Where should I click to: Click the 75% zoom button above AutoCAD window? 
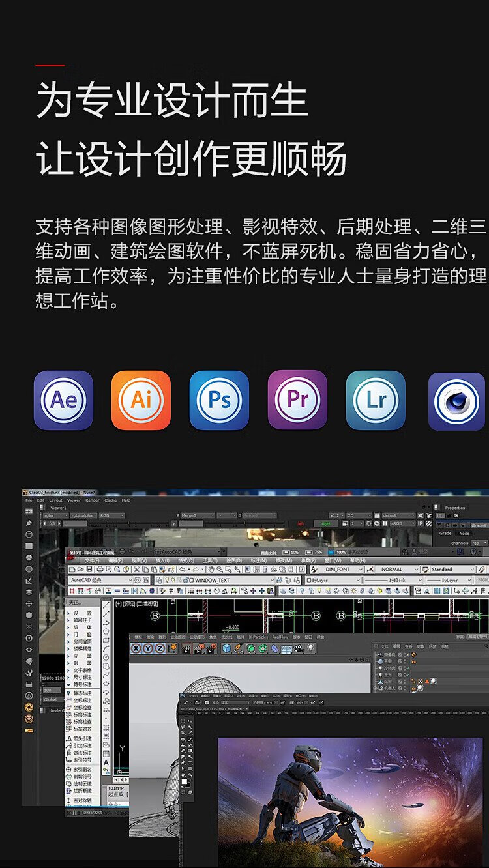coord(314,552)
